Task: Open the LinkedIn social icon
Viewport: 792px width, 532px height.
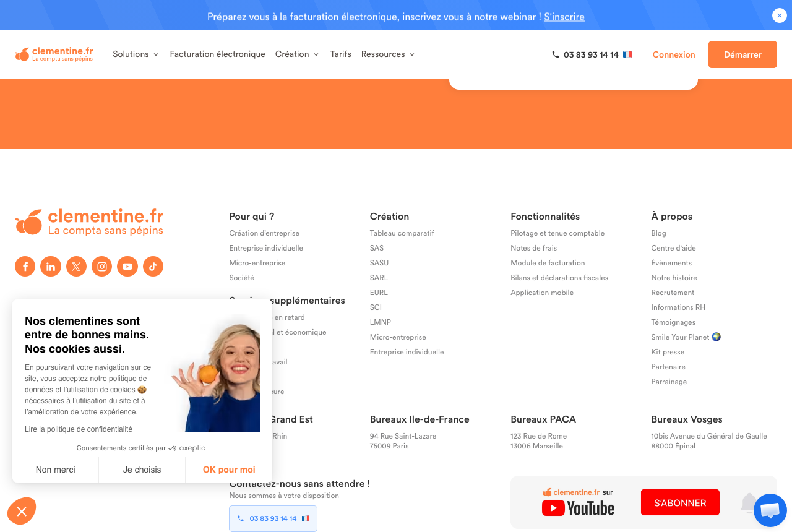Action: [x=51, y=267]
